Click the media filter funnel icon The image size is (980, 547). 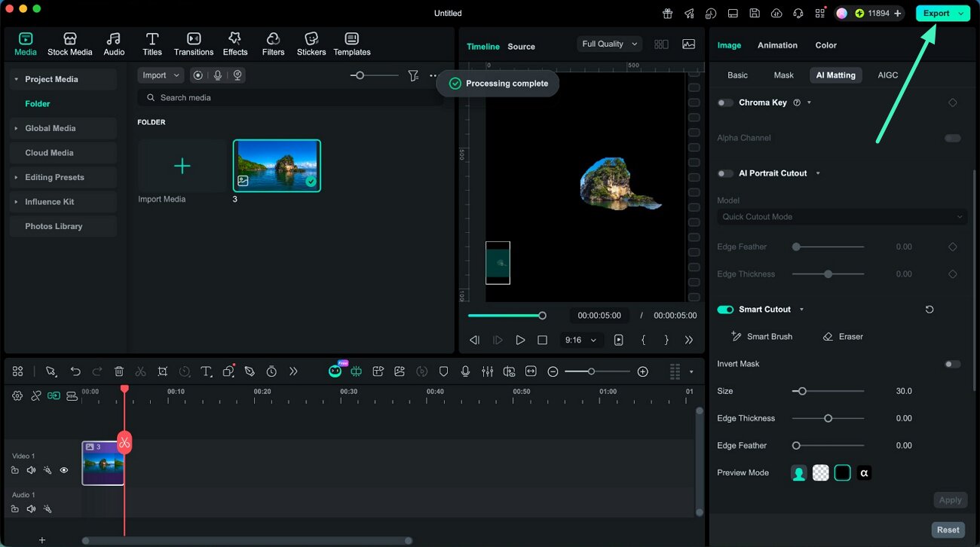[x=413, y=75]
